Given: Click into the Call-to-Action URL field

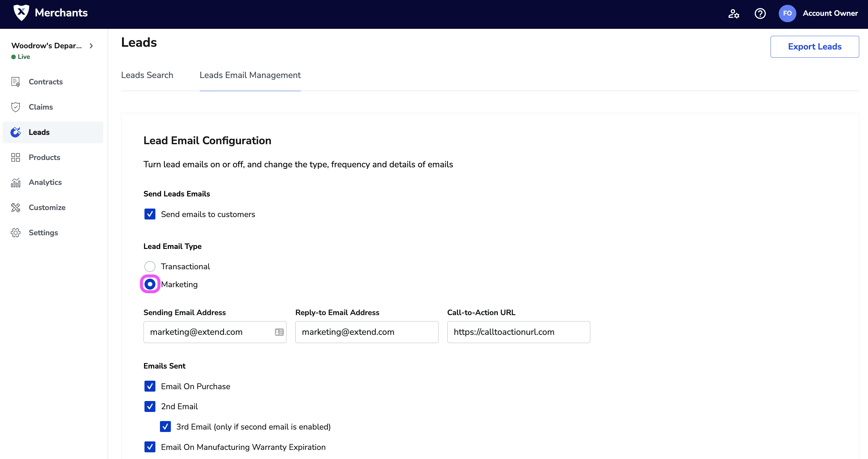Looking at the screenshot, I should pos(518,332).
